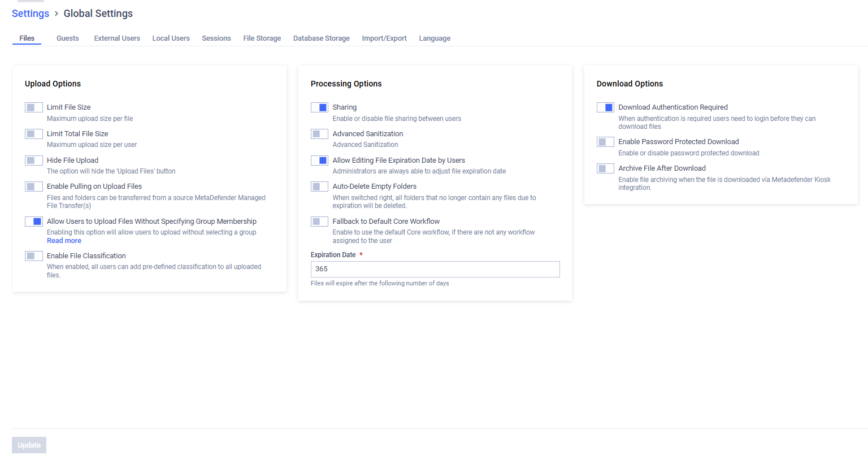Click 'Administrators are always able' description

point(419,171)
